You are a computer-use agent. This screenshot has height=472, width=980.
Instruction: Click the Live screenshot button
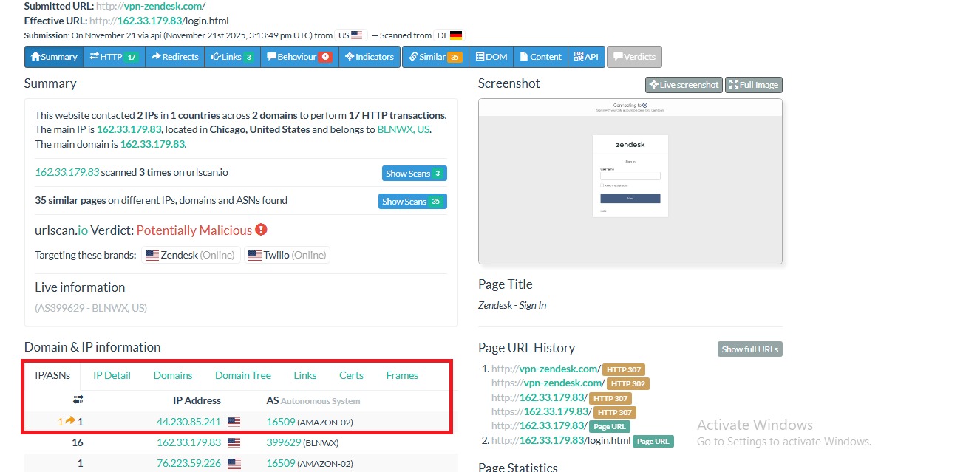pyautogui.click(x=683, y=85)
